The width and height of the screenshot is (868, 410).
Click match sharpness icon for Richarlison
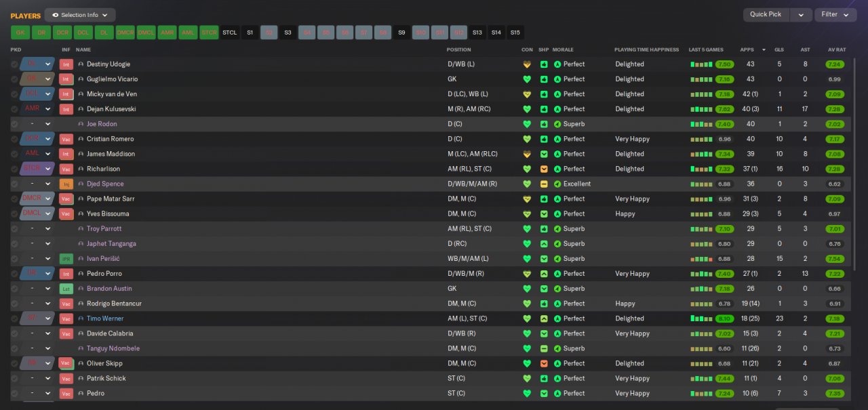point(544,169)
